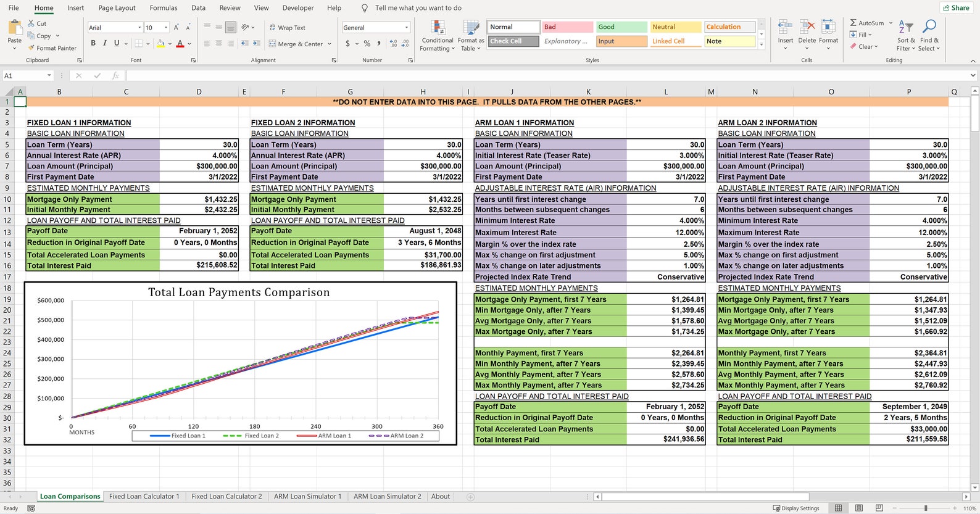
Task: Decrease indent in Alignment group
Action: 245,43
